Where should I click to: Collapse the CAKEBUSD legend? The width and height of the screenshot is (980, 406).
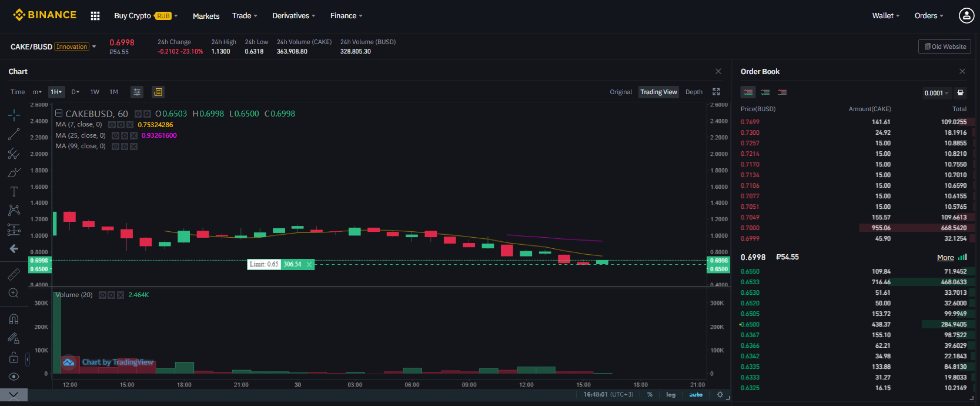(59, 114)
